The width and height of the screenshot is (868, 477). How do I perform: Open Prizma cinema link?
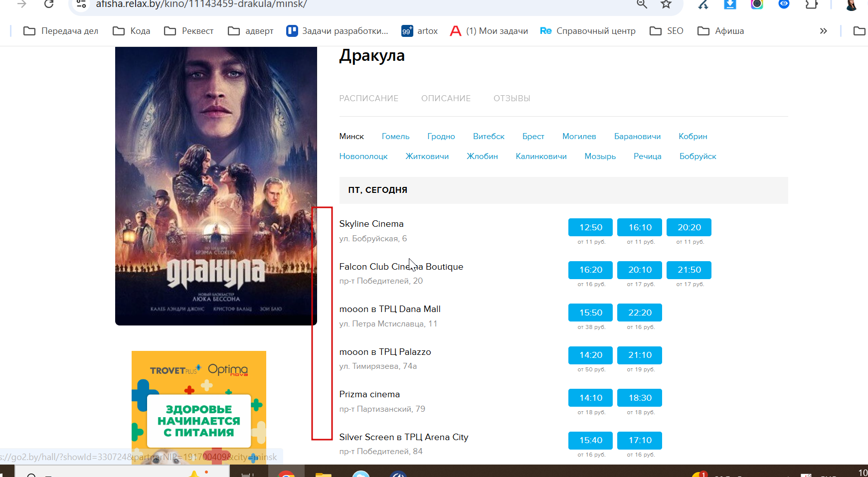[x=369, y=394]
